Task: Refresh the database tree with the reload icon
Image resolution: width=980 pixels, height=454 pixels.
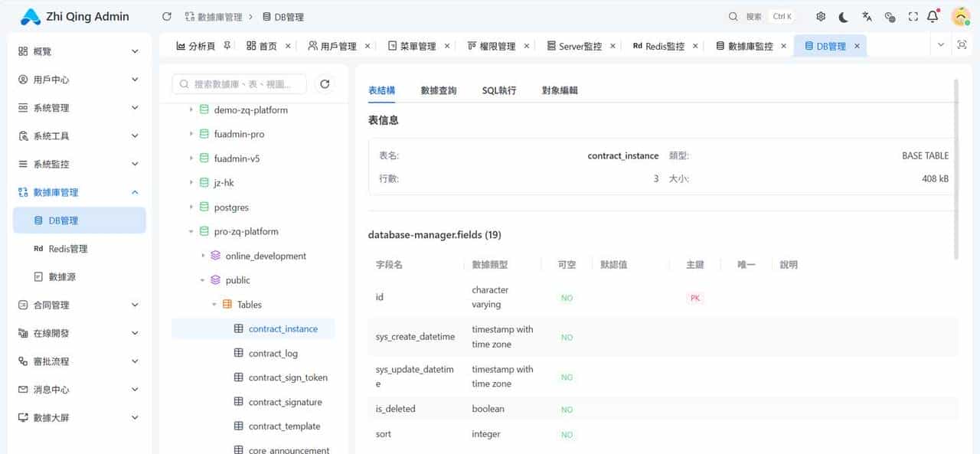Action: point(325,83)
